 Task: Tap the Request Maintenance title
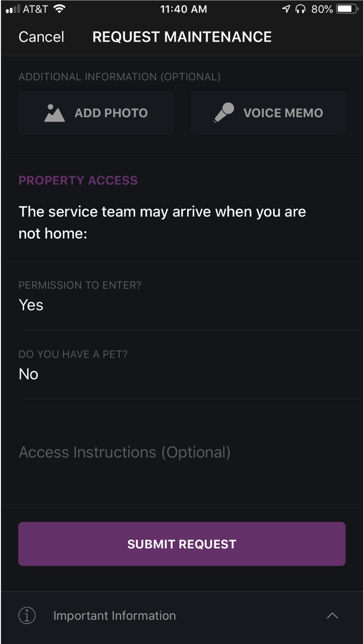click(x=182, y=37)
